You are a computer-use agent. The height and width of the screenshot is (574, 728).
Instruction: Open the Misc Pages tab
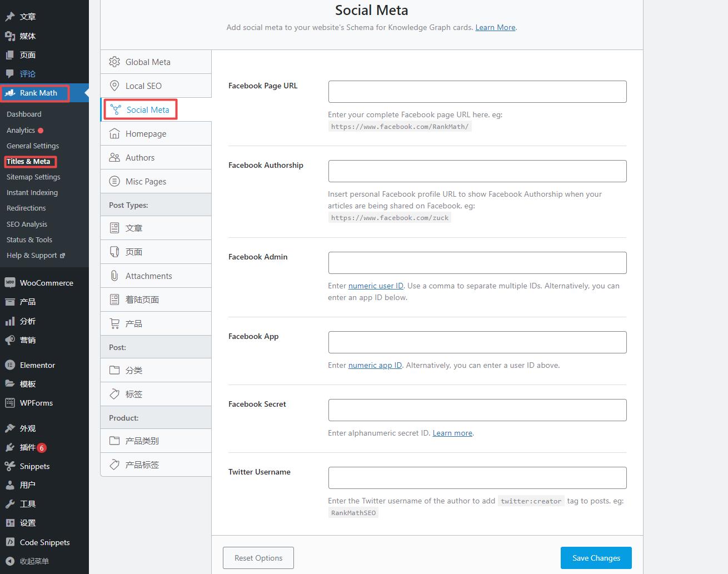pyautogui.click(x=156, y=181)
